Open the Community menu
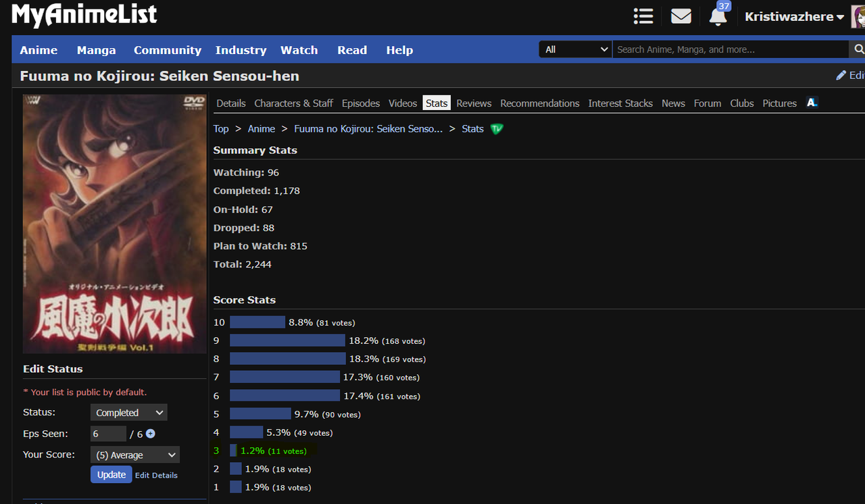865x504 pixels. 168,50
